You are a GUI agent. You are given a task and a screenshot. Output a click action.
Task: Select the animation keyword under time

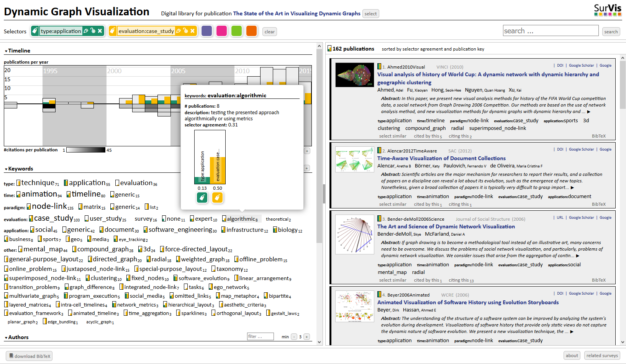[39, 194]
